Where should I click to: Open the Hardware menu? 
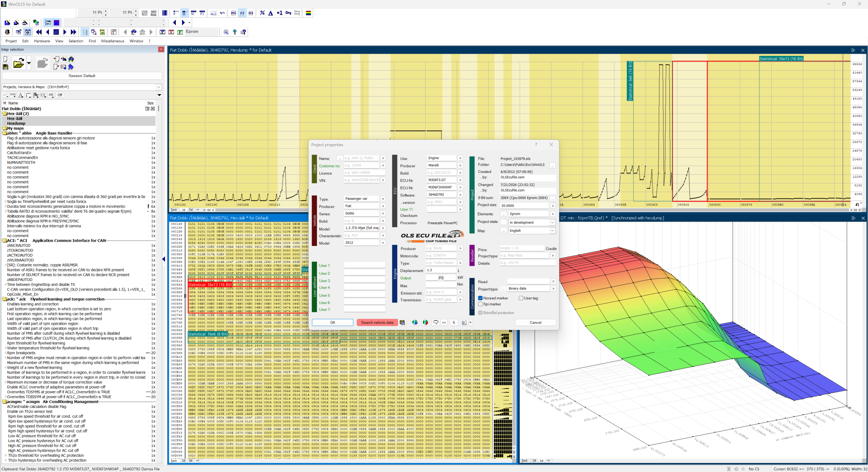pyautogui.click(x=42, y=41)
